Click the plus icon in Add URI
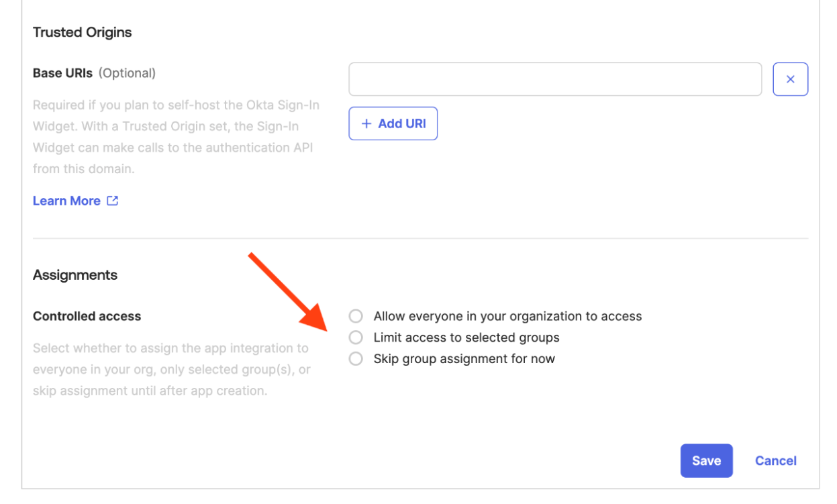This screenshot has height=504, width=837. coord(366,123)
